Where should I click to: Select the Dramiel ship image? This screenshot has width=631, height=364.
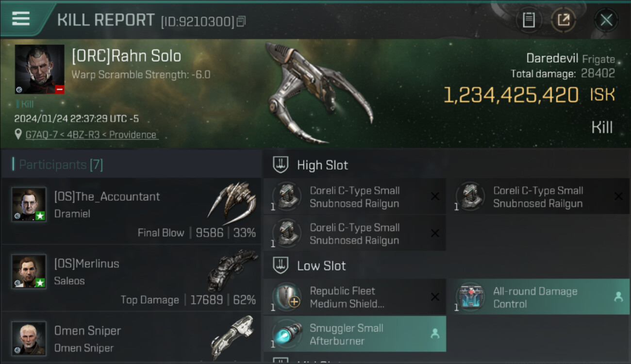click(232, 199)
